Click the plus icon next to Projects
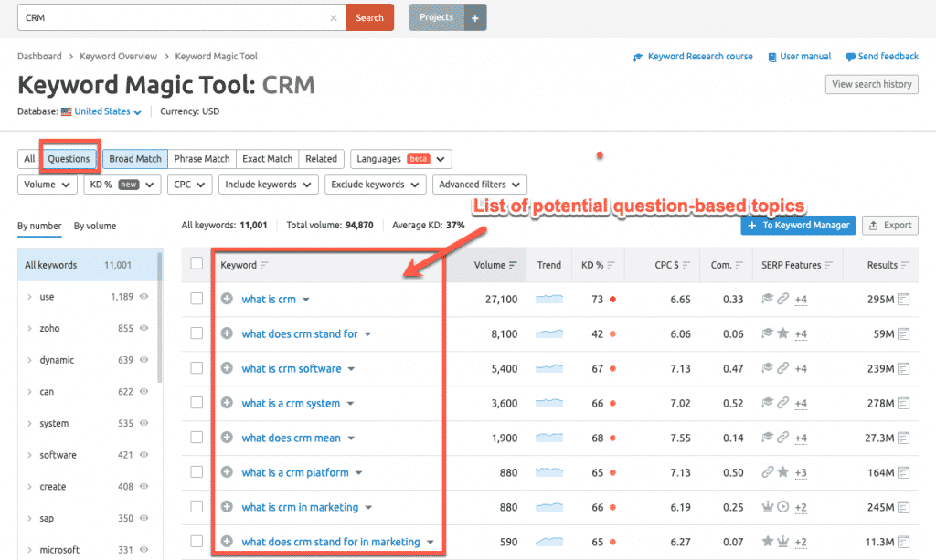The width and height of the screenshot is (936, 560). pyautogui.click(x=474, y=16)
